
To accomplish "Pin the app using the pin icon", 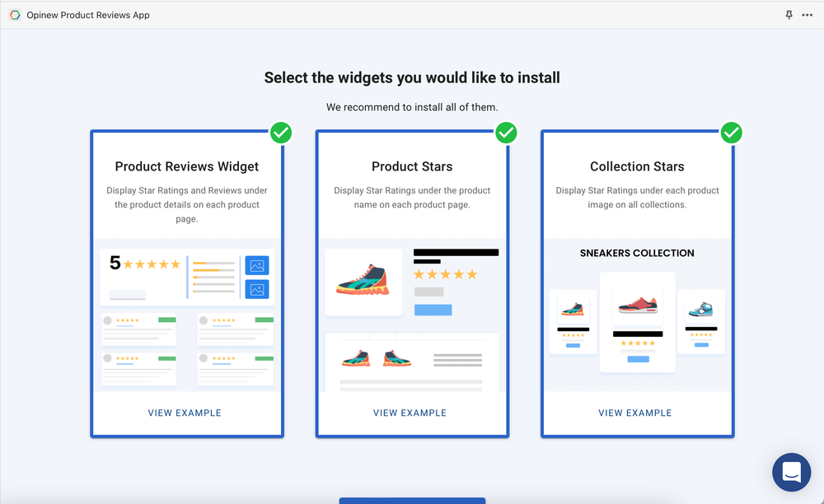I will click(x=789, y=15).
